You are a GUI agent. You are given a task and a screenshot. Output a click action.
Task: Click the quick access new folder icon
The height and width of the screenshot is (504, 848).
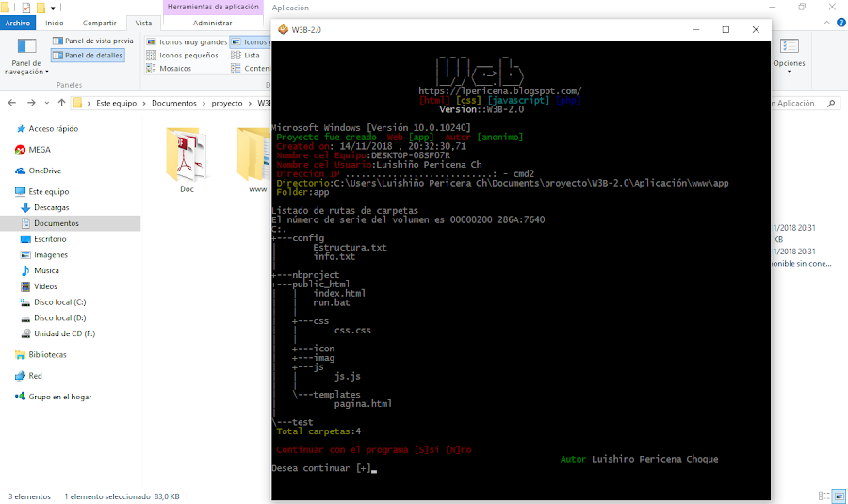pos(41,8)
